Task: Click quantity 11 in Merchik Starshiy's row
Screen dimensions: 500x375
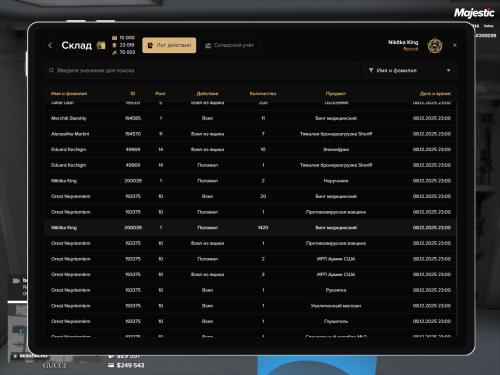Action: 263,118
